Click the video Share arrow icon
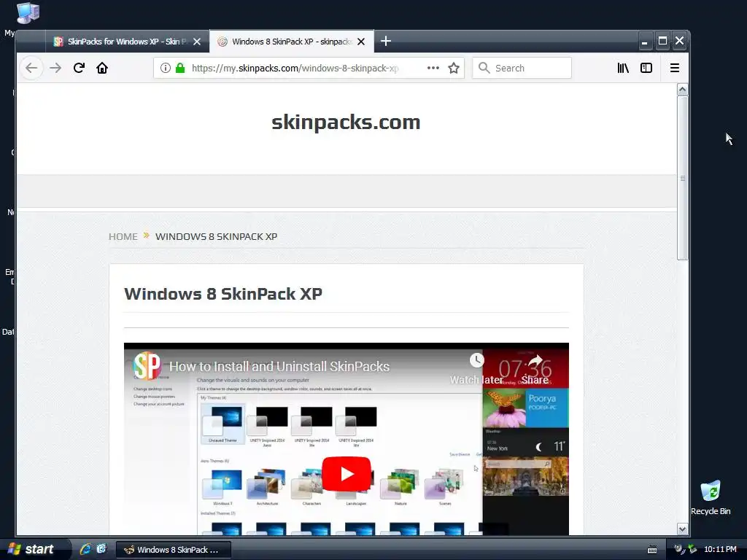Image resolution: width=747 pixels, height=560 pixels. click(535, 361)
